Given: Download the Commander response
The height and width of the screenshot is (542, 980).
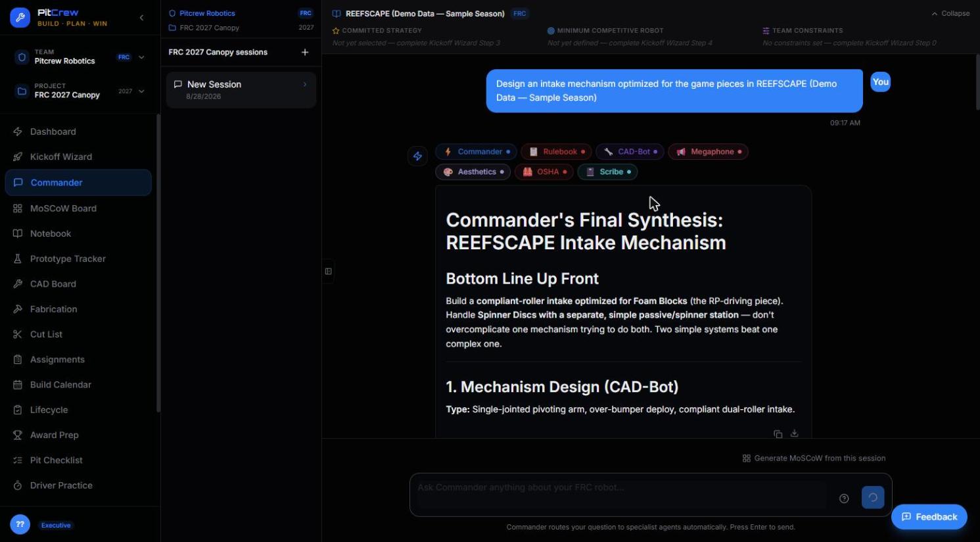Looking at the screenshot, I should point(795,433).
